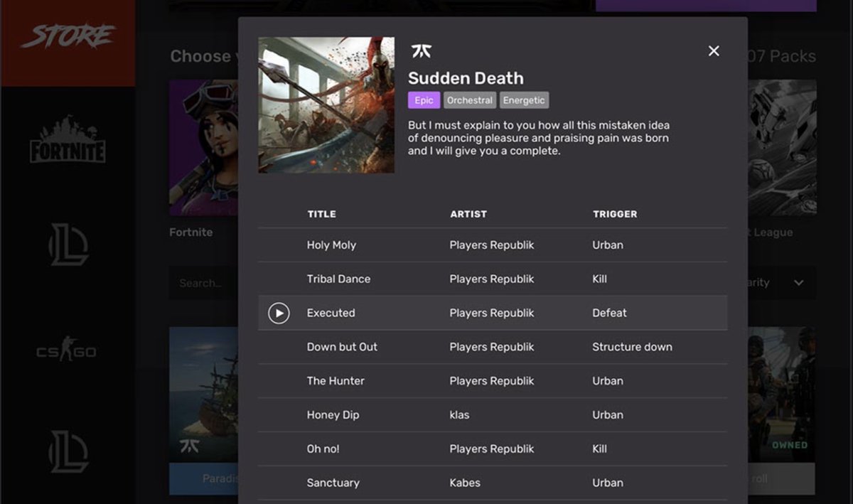Click artist Kabes for Sanctuary
Viewport: 853px width, 504px height.
(465, 483)
